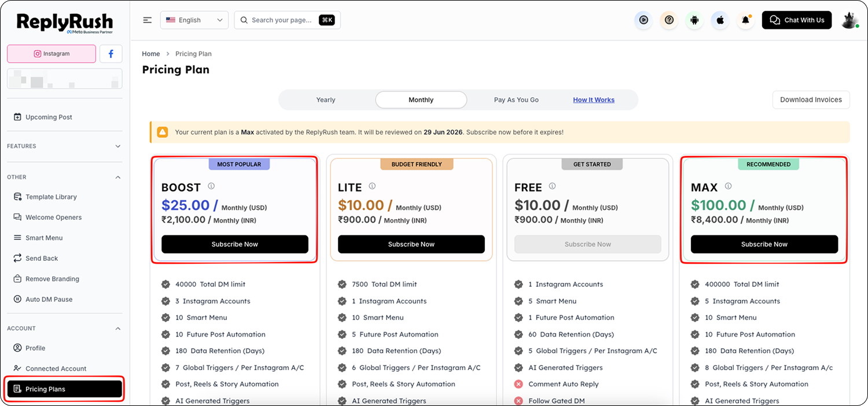Click the ⌘K shortcut badge
Image resolution: width=868 pixels, height=406 pixels.
tap(327, 20)
